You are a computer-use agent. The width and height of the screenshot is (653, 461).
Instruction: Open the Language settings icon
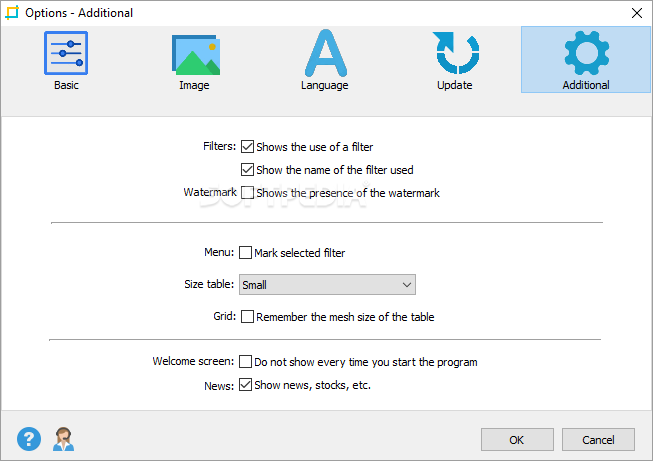click(326, 53)
